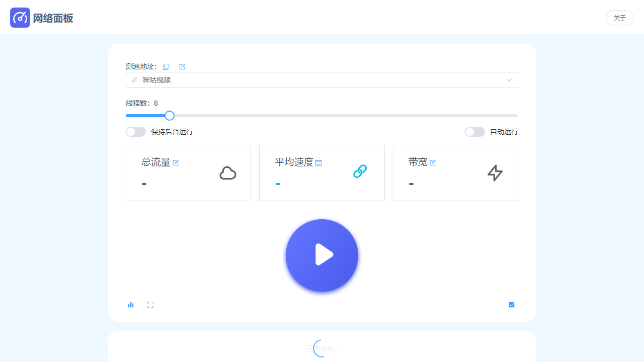The width and height of the screenshot is (644, 362).
Task: Edit the 总流量 limit
Action: pos(176,163)
